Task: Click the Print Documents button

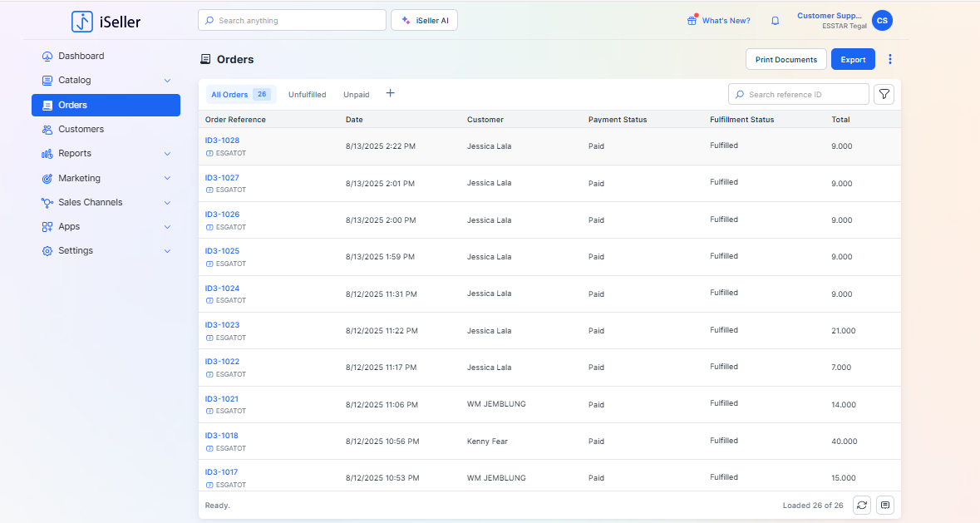Action: (785, 60)
